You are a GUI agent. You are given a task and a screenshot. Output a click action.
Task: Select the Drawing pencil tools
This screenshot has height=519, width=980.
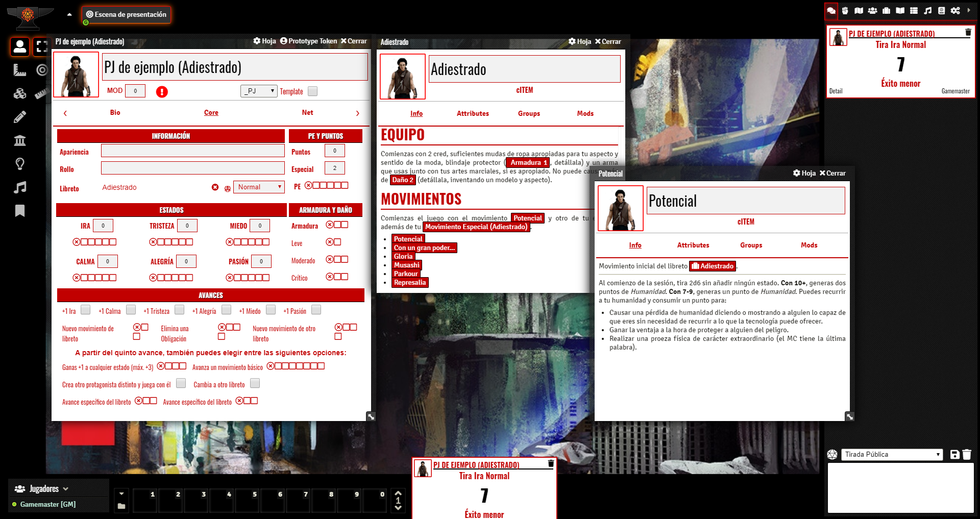20,117
